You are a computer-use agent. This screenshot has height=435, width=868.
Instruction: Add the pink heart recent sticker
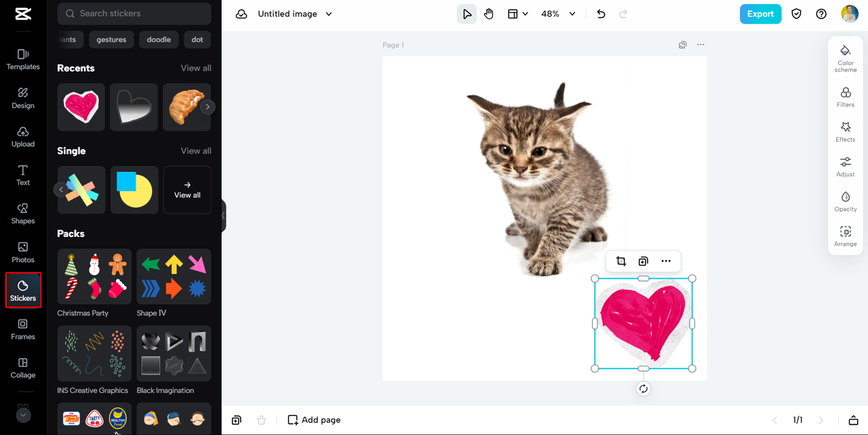[81, 107]
